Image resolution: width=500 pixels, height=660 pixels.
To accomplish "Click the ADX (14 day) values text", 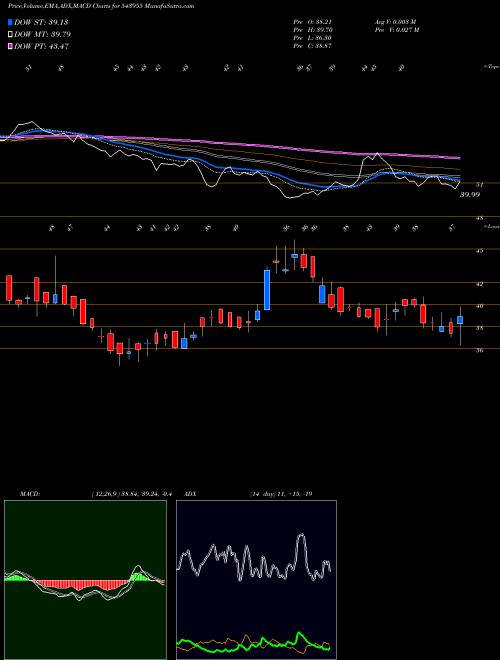I will [281, 494].
